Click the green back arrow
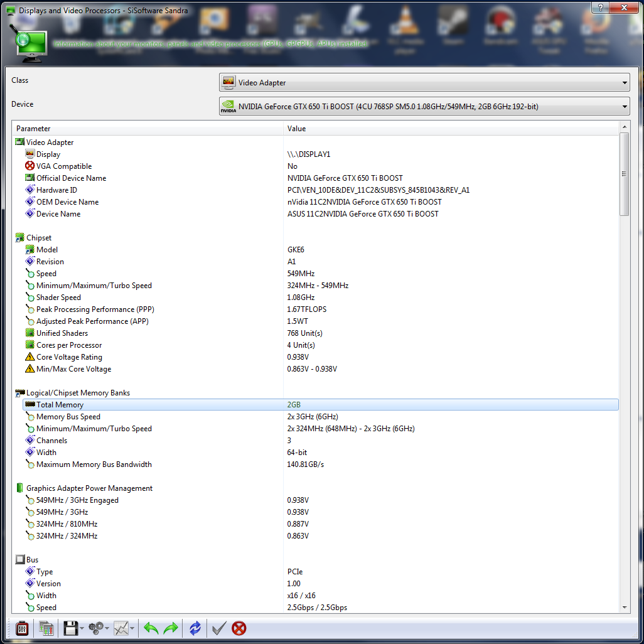Screen dimensions: 644x644 (x=151, y=628)
